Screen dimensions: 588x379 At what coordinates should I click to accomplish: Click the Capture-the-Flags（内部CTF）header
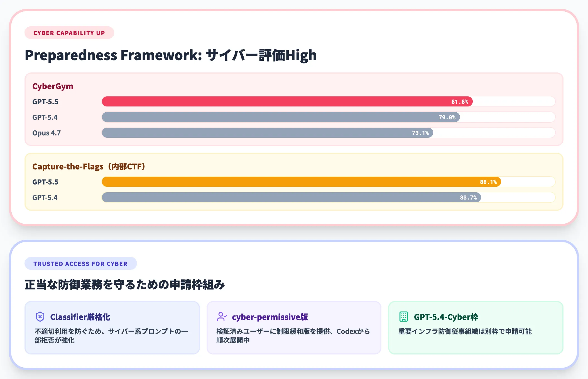click(x=89, y=166)
